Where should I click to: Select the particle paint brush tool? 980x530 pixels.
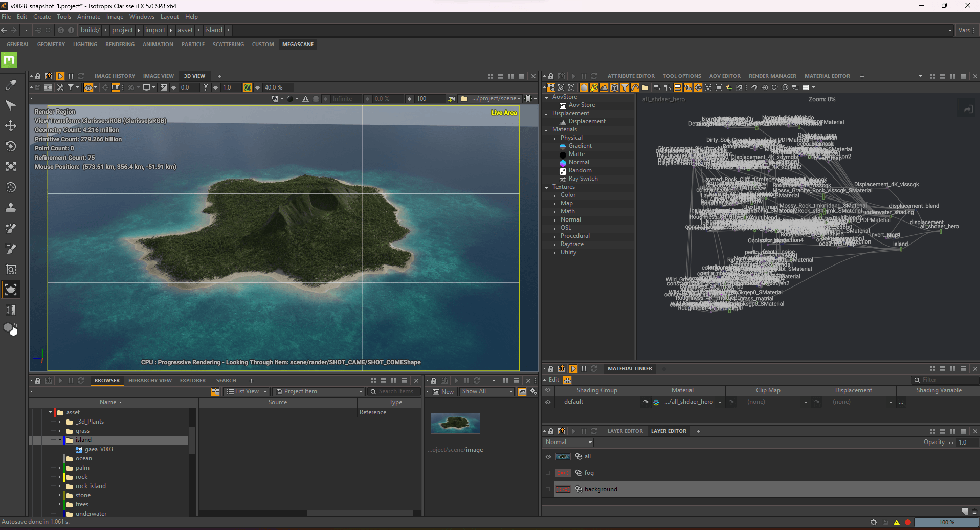11,228
